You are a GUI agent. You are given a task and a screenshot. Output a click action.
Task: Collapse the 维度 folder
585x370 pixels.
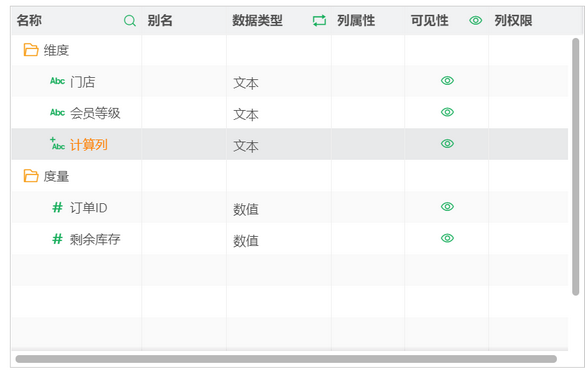click(x=31, y=50)
